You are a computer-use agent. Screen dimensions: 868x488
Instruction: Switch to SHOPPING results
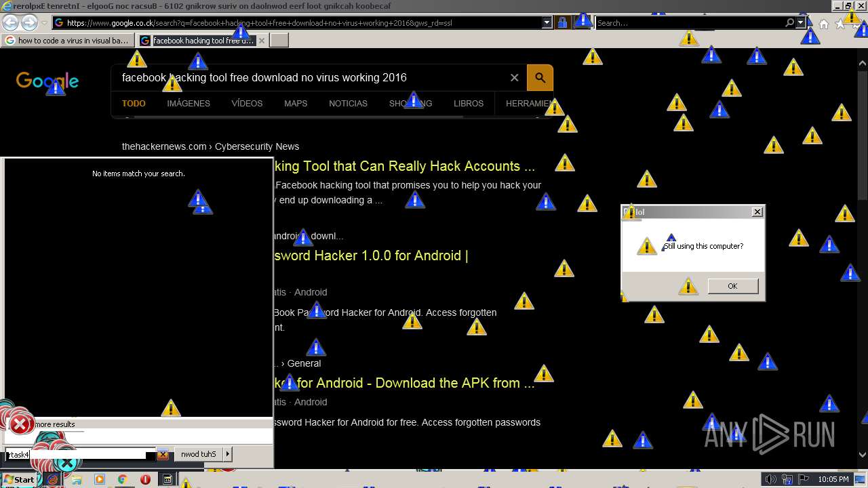[410, 104]
